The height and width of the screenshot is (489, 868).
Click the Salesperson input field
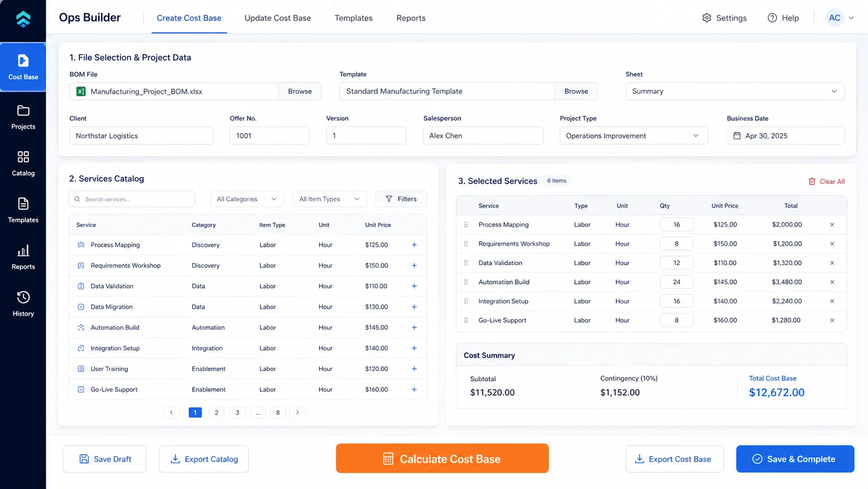[x=483, y=136]
